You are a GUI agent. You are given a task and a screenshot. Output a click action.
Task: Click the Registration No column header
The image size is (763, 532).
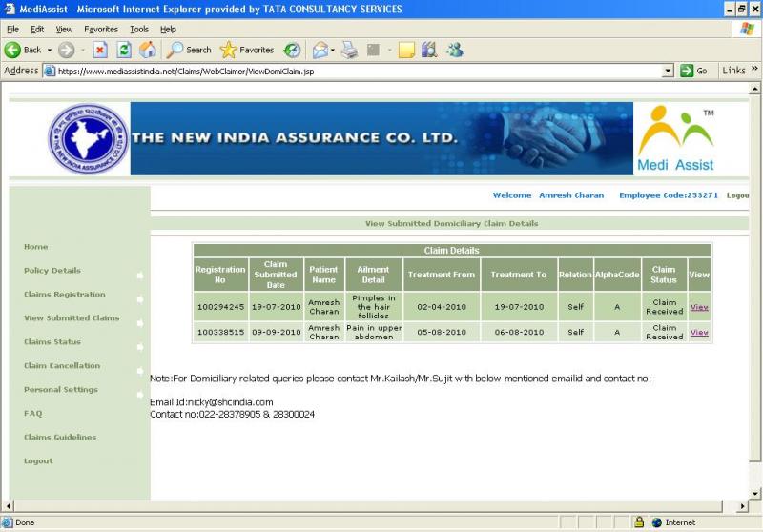(x=220, y=275)
